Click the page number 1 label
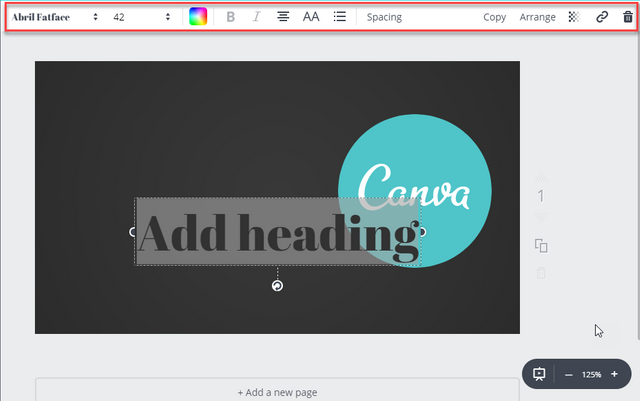The height and width of the screenshot is (401, 640). [x=541, y=196]
